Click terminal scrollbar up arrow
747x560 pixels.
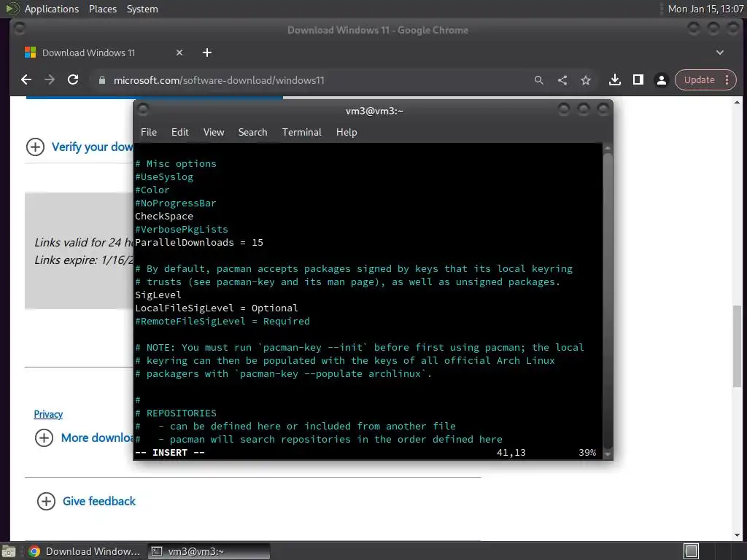(608, 148)
